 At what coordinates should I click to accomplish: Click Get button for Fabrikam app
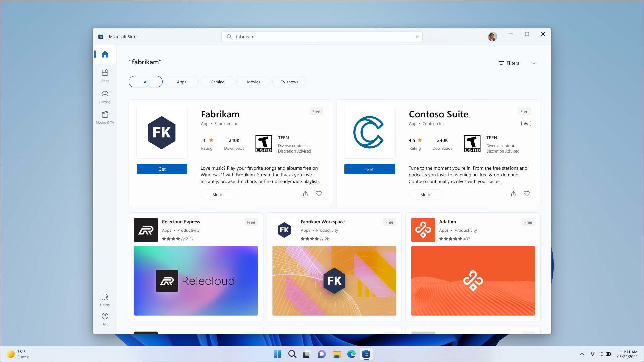point(162,169)
